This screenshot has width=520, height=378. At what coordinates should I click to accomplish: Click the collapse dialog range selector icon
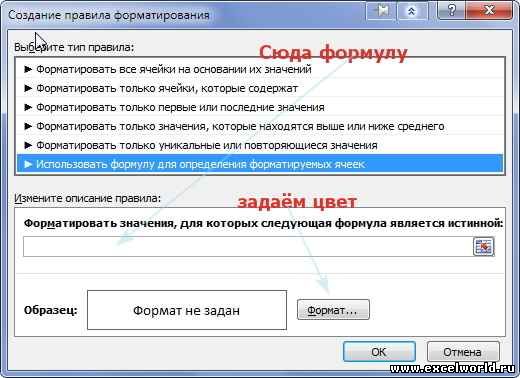coord(484,247)
